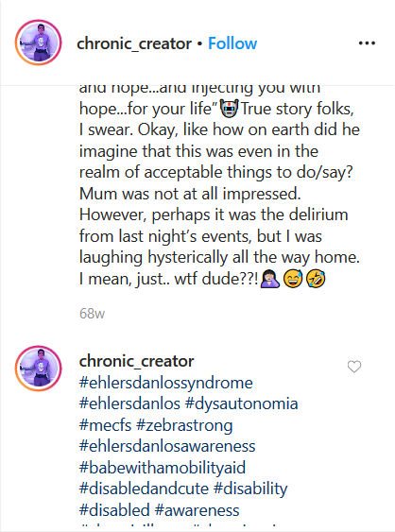Viewport: 395px width, 532px height.
Task: Click the Follow link beside chronic_creator
Action: [232, 43]
